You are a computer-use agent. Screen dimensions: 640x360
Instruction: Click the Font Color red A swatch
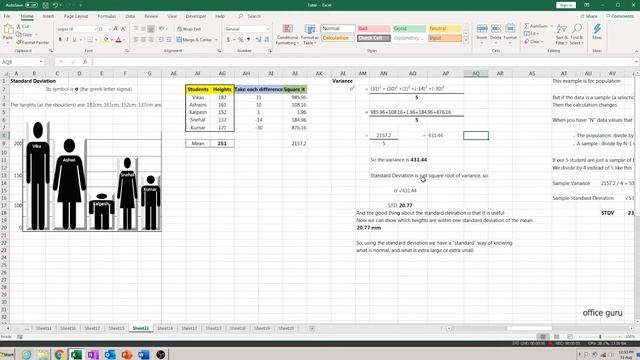pos(118,40)
